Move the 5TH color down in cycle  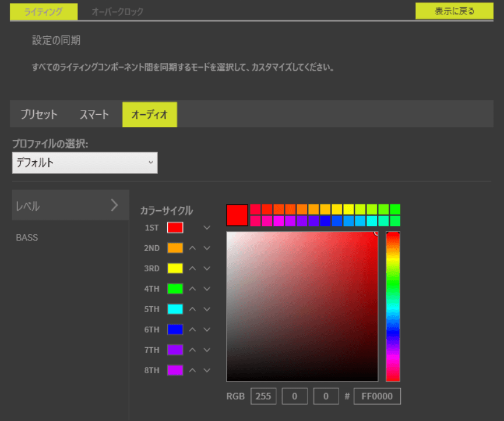[x=207, y=309]
